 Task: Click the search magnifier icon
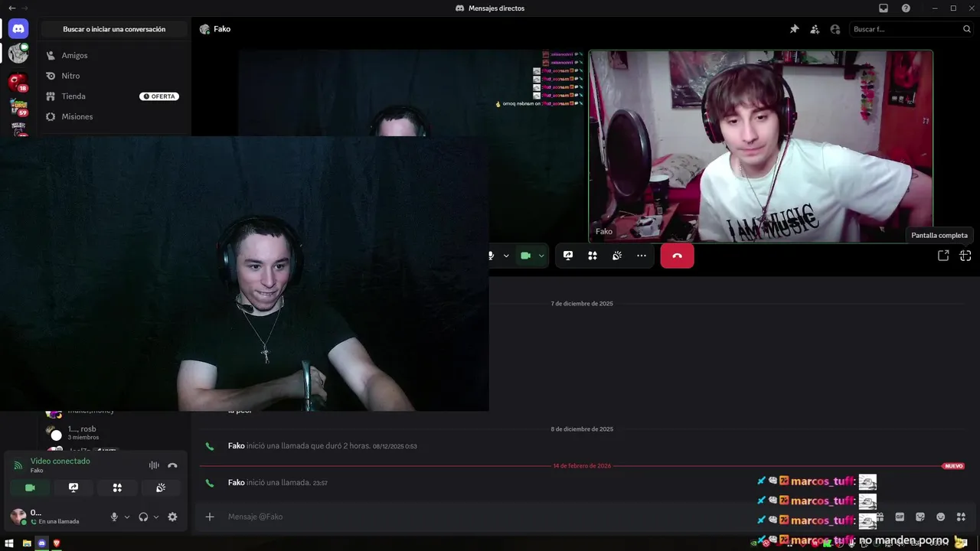click(x=966, y=29)
